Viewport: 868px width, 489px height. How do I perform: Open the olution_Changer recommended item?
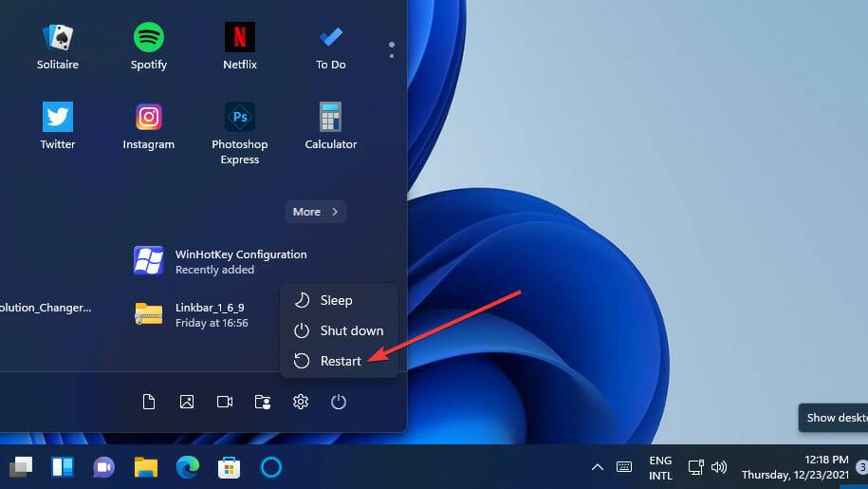pyautogui.click(x=46, y=308)
